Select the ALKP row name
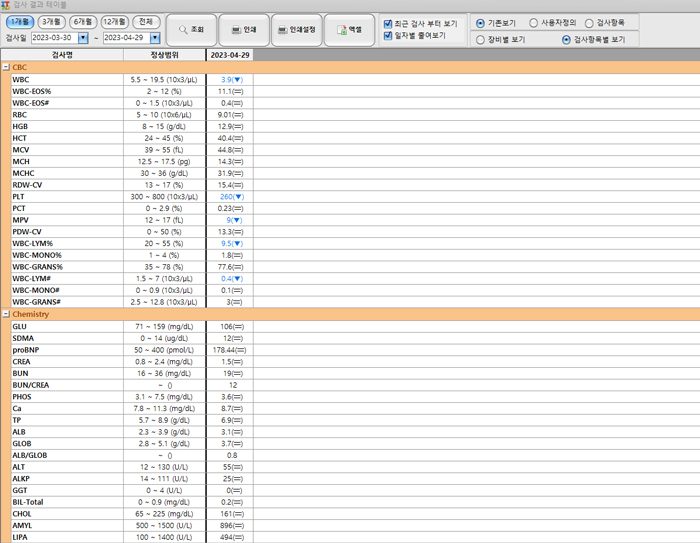 [21, 479]
